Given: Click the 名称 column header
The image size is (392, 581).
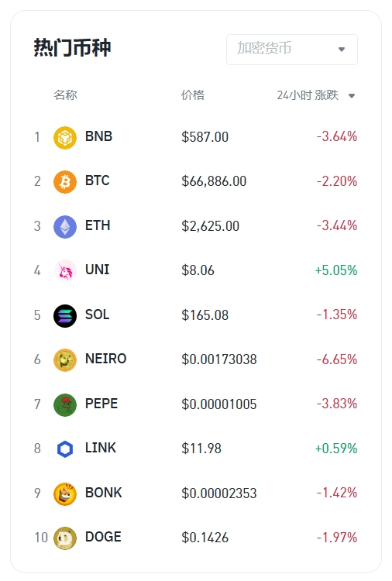Looking at the screenshot, I should (65, 95).
